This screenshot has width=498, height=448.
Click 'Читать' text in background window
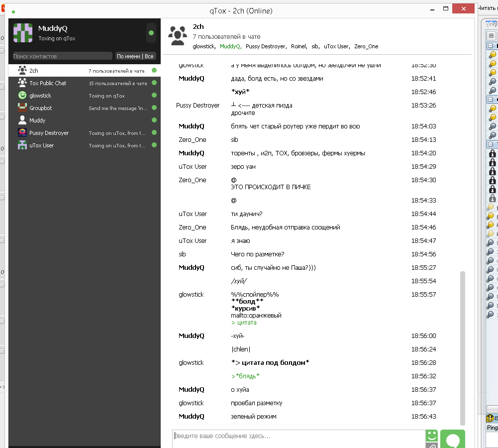[x=486, y=8]
